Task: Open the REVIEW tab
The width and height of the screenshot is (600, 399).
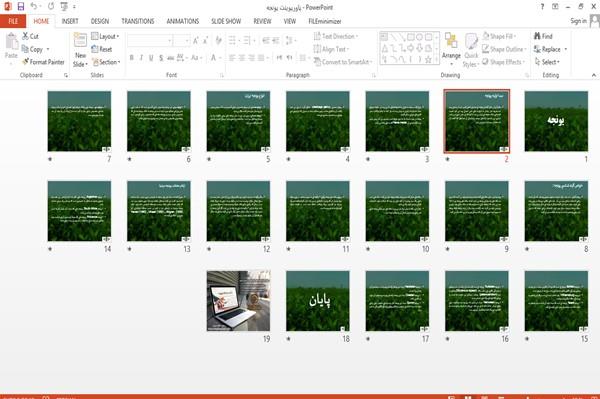Action: (262, 21)
